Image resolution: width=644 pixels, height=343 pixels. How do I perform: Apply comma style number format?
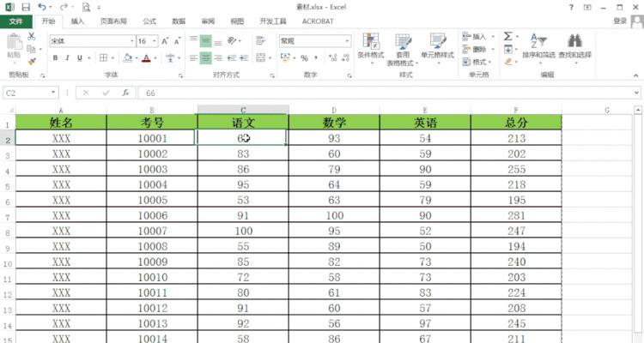tap(316, 57)
